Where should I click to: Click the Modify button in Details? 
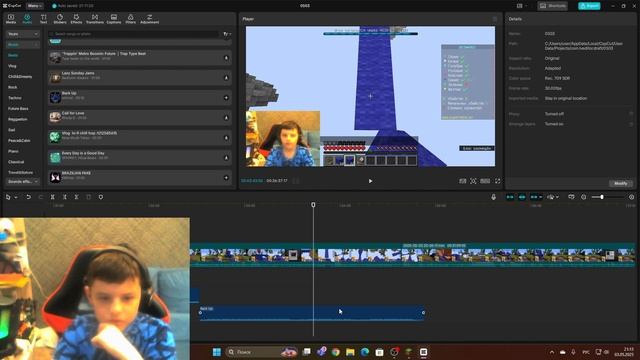coord(621,184)
